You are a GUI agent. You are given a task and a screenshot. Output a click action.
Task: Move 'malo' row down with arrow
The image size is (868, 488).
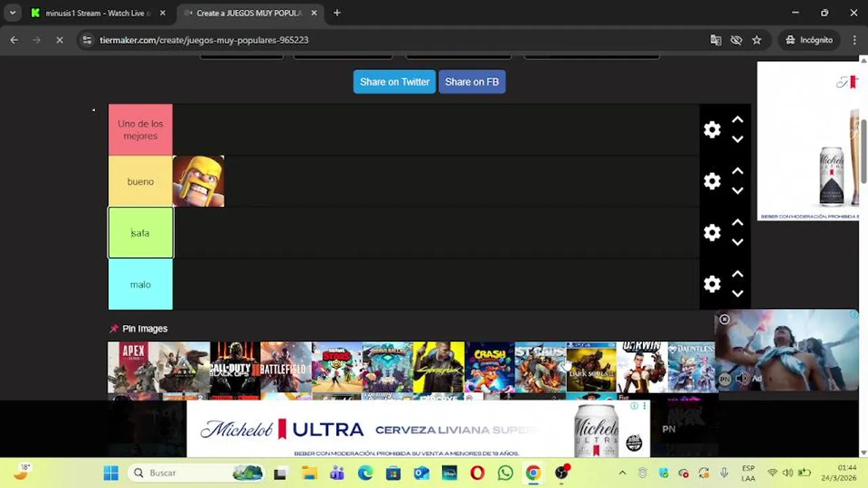pos(738,293)
